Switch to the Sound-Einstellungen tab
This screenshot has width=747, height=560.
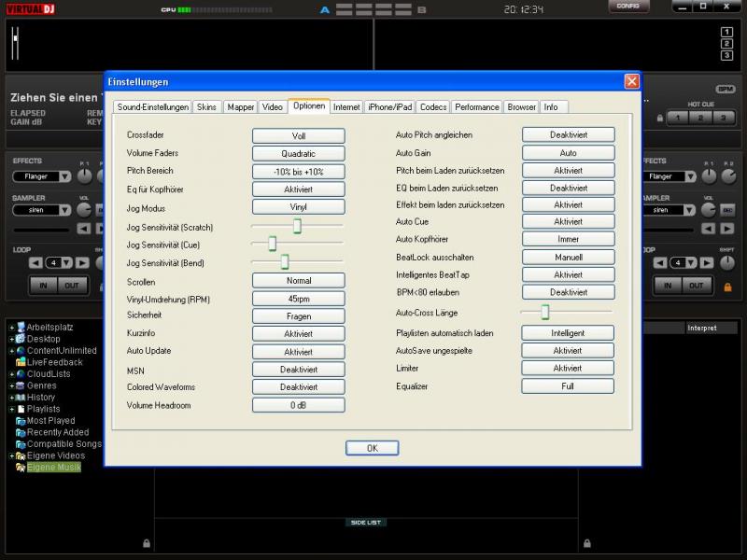click(x=153, y=107)
